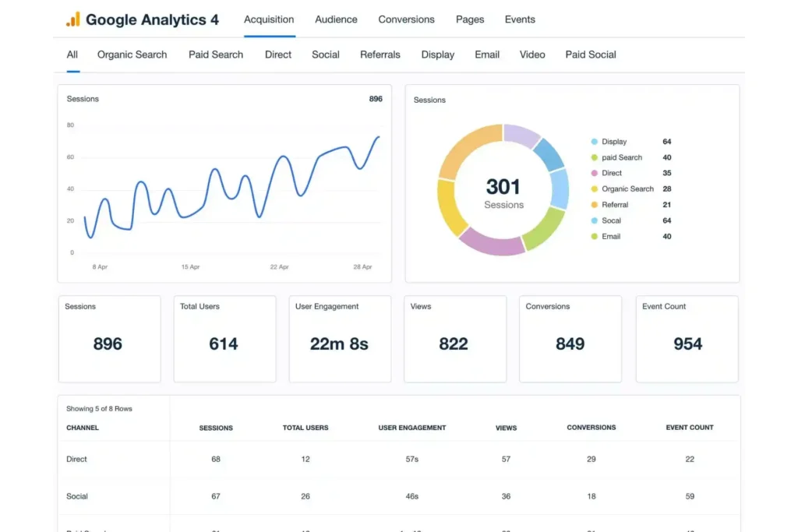This screenshot has width=798, height=532.
Task: Sort by EVENT COUNT column header
Action: coord(690,427)
